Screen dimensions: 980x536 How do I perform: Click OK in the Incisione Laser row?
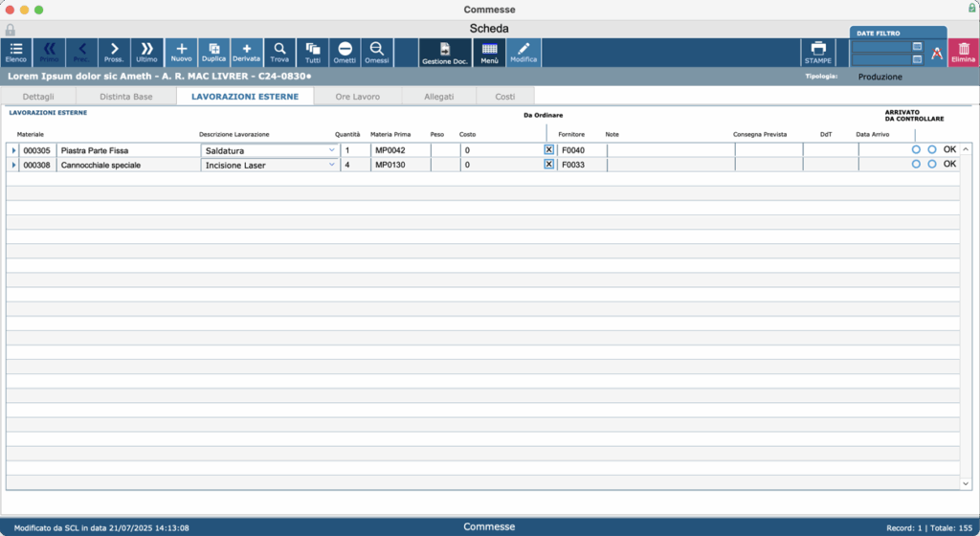coord(949,164)
